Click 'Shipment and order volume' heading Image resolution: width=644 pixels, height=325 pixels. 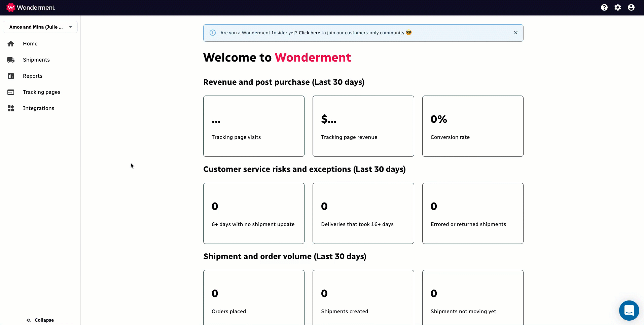[285, 256]
